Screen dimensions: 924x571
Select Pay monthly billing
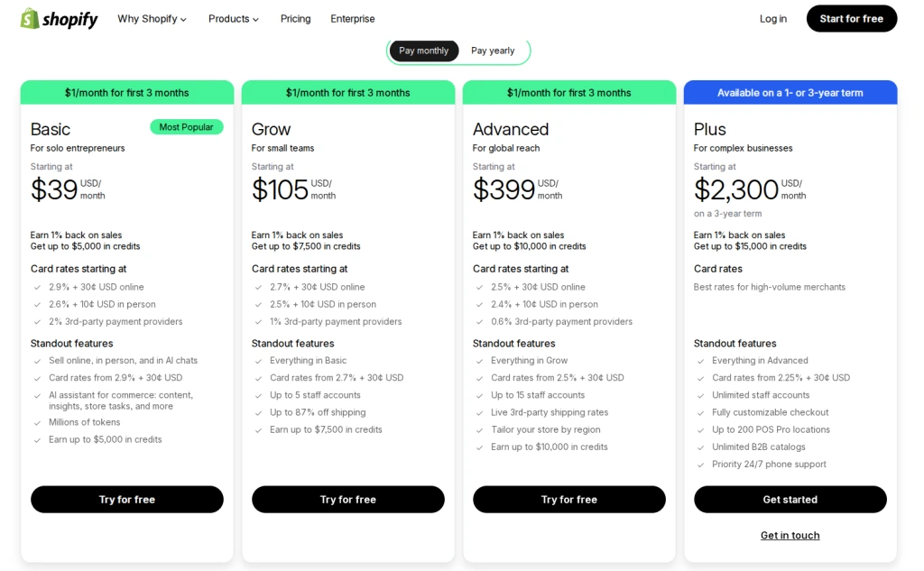point(423,51)
